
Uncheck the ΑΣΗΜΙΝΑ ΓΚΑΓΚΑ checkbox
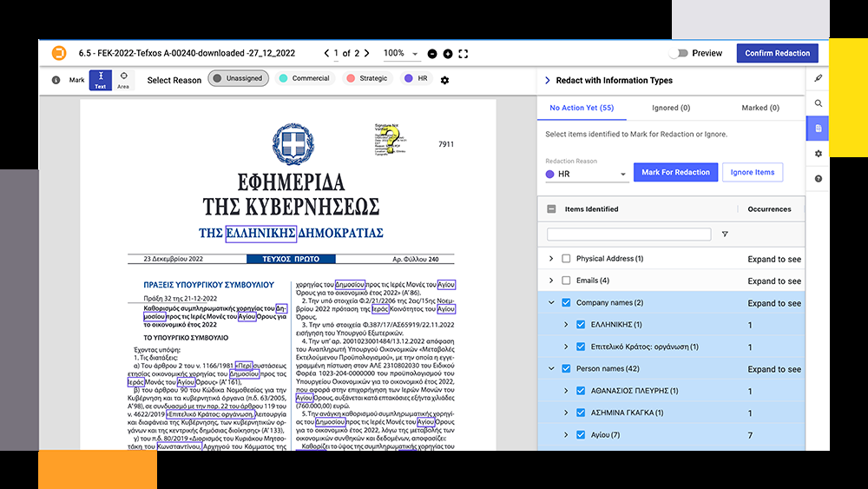click(581, 413)
